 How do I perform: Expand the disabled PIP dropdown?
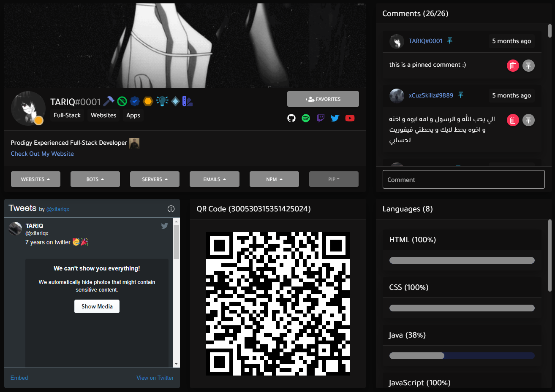coord(334,179)
